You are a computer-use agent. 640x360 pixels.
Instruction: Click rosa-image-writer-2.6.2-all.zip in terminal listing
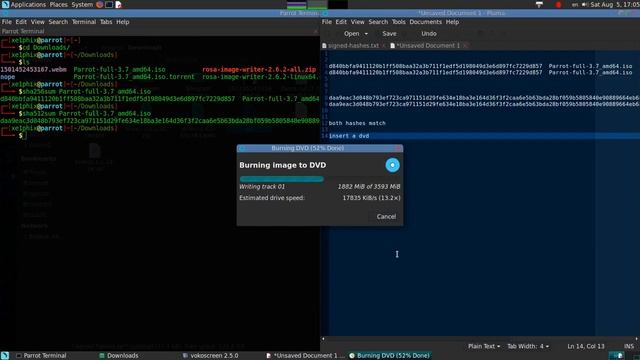[x=259, y=69]
